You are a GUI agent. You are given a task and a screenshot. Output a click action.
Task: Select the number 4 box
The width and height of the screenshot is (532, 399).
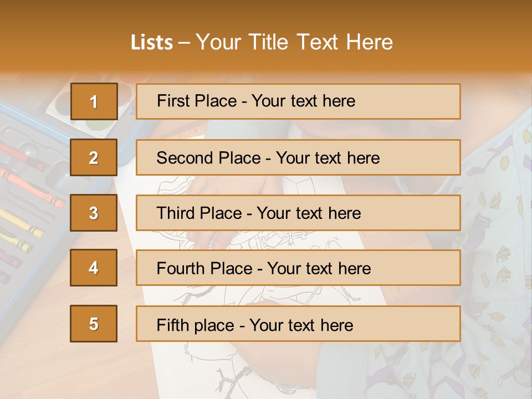pyautogui.click(x=94, y=268)
